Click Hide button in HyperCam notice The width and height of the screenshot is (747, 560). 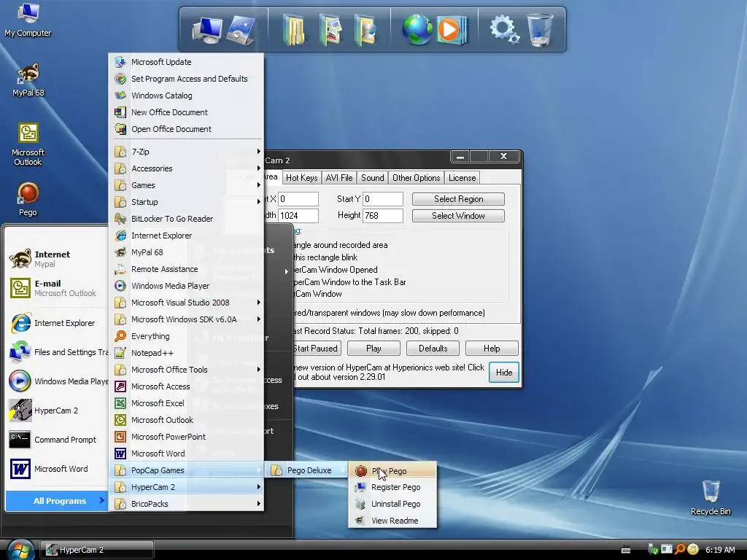coord(504,373)
